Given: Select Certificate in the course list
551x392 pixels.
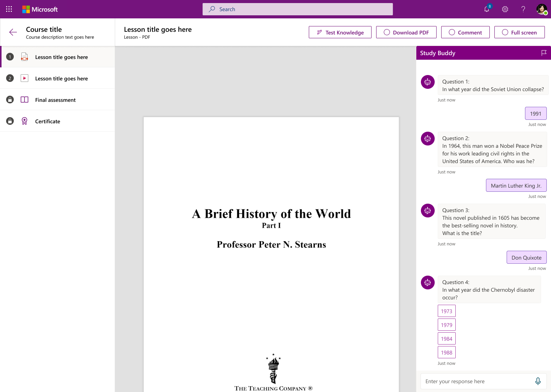Looking at the screenshot, I should coord(47,121).
